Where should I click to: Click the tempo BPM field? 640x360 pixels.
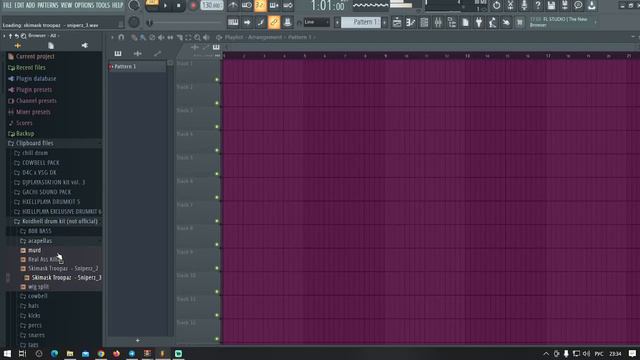(212, 6)
